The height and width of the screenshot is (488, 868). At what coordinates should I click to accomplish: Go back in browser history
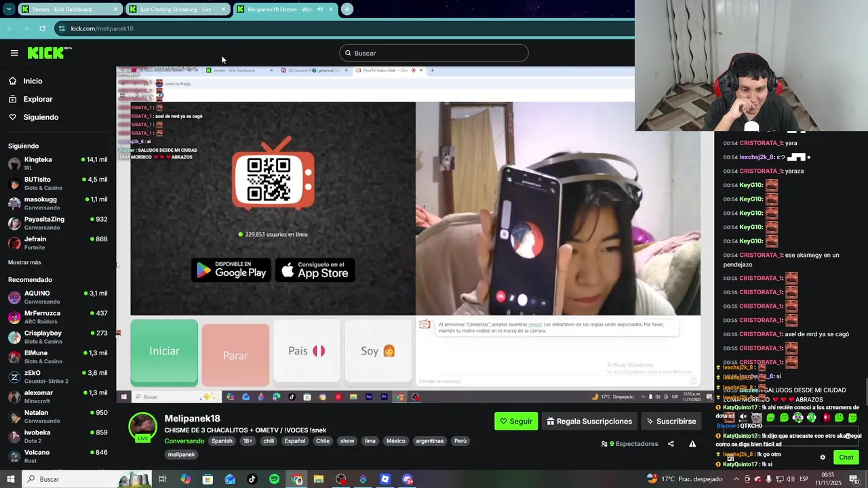click(10, 28)
